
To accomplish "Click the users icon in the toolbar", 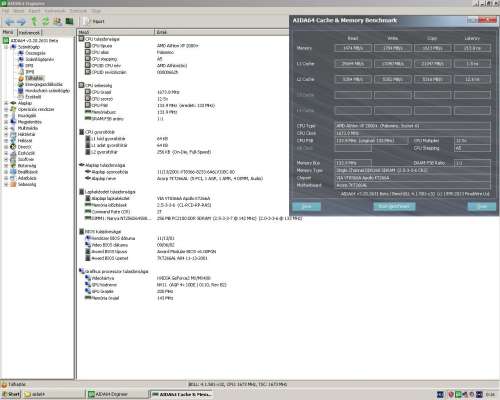I will (57, 22).
